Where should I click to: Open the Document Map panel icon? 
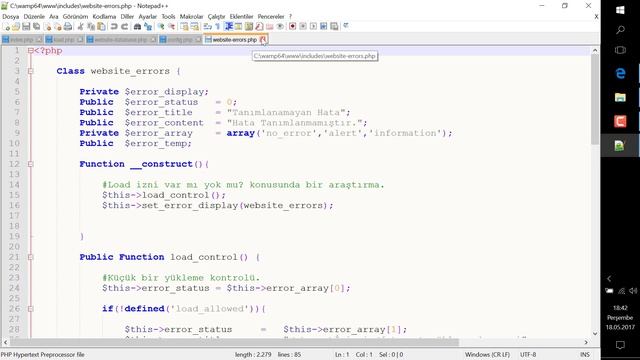click(249, 27)
